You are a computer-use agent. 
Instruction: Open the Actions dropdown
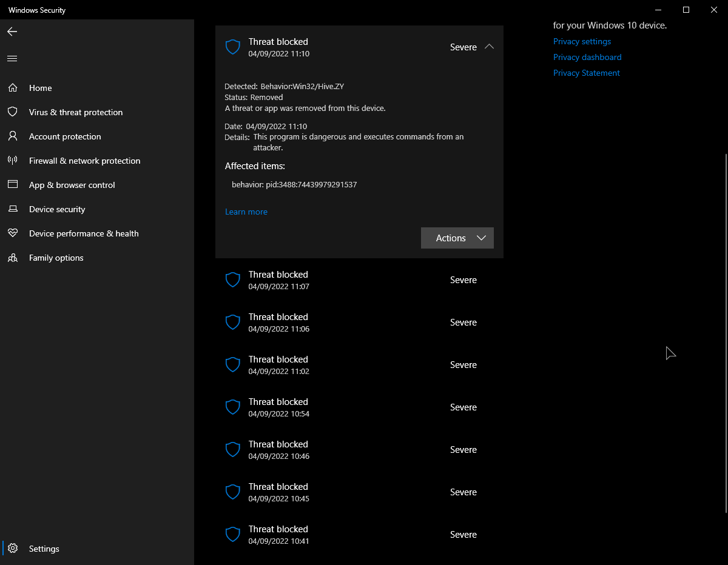click(x=457, y=238)
